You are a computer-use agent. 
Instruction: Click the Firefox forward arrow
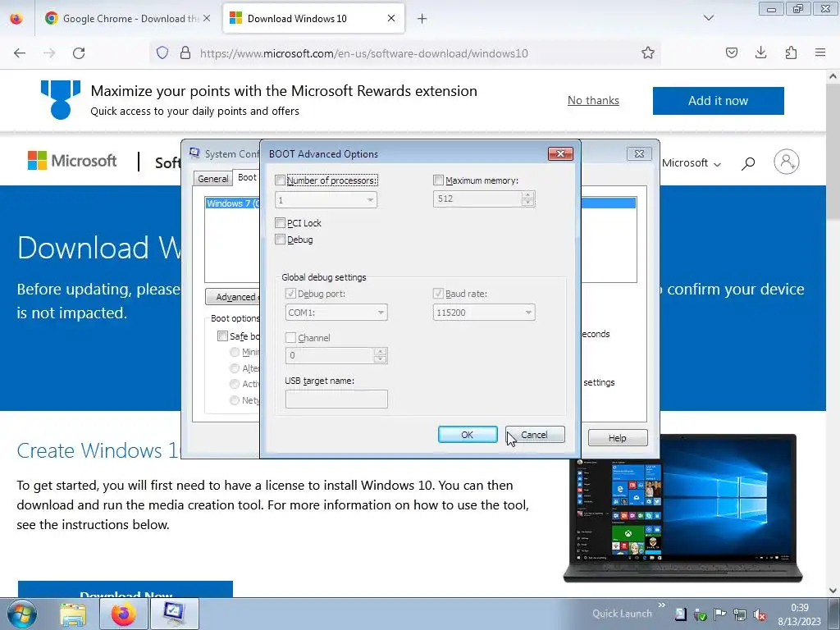point(49,52)
